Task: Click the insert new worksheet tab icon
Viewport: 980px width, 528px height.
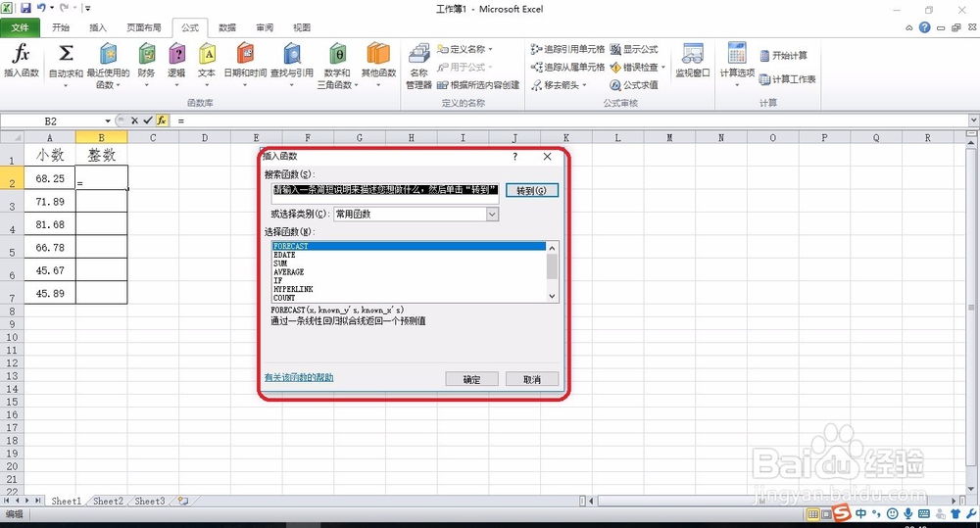Action: pyautogui.click(x=183, y=502)
